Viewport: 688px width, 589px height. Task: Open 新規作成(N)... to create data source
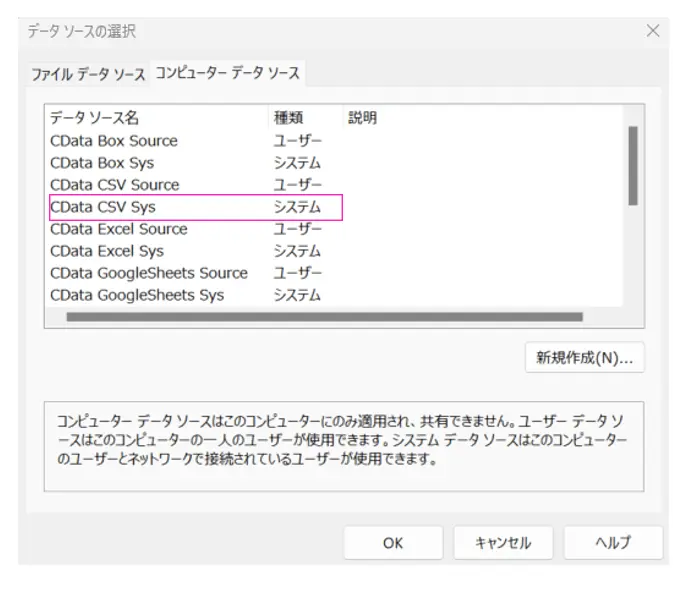click(x=584, y=358)
